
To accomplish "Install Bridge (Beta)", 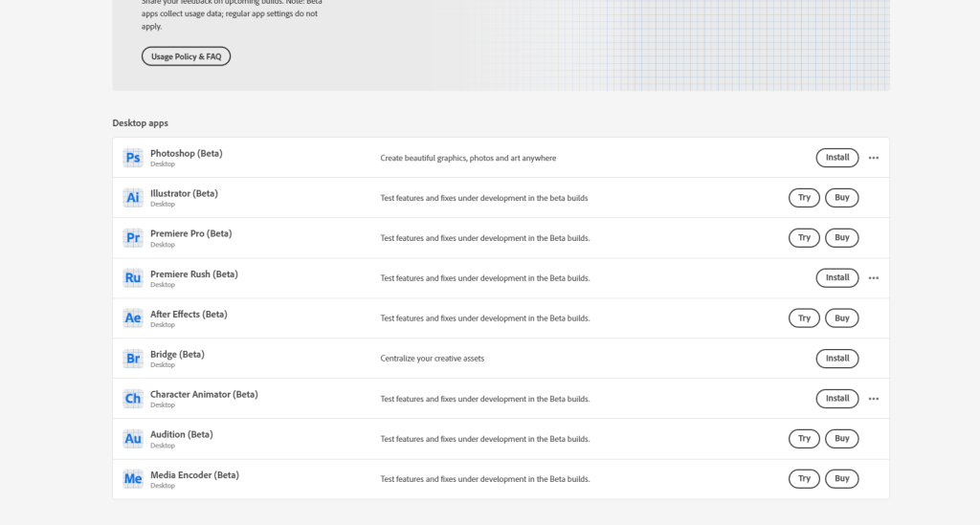I will coord(837,359).
